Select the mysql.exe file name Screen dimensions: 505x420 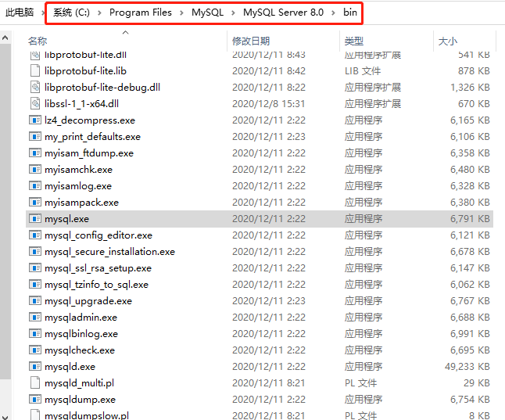pyautogui.click(x=66, y=219)
